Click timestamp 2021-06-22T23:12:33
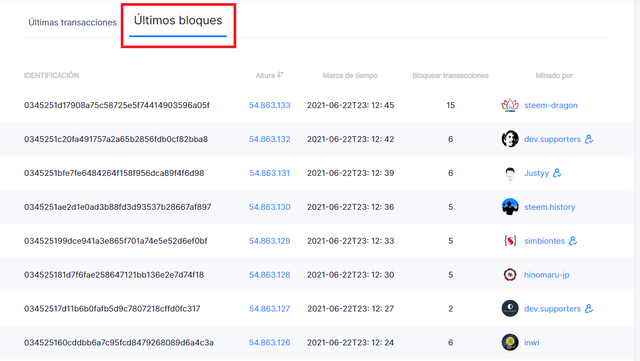640x361 pixels. 351,241
